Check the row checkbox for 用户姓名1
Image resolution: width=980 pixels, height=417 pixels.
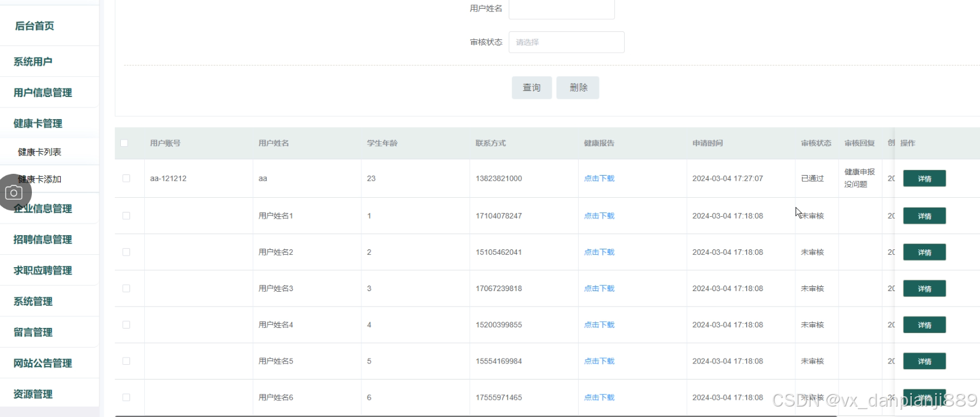[x=126, y=216]
